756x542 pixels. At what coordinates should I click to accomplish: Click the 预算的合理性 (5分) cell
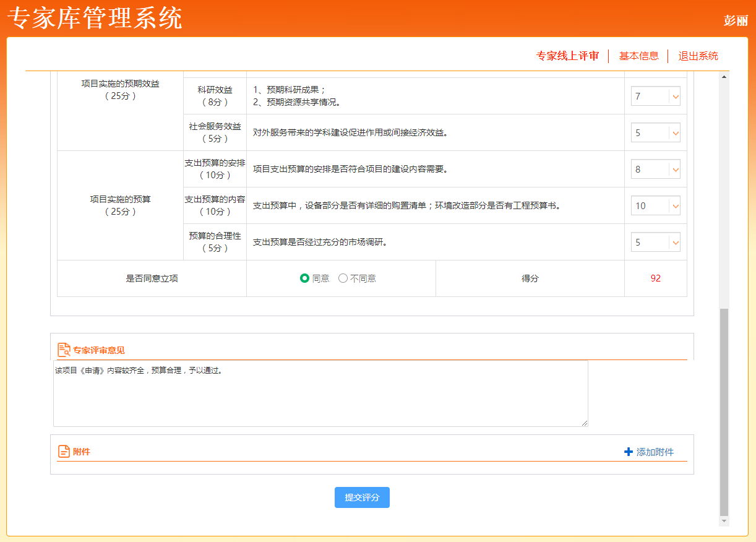tap(215, 242)
